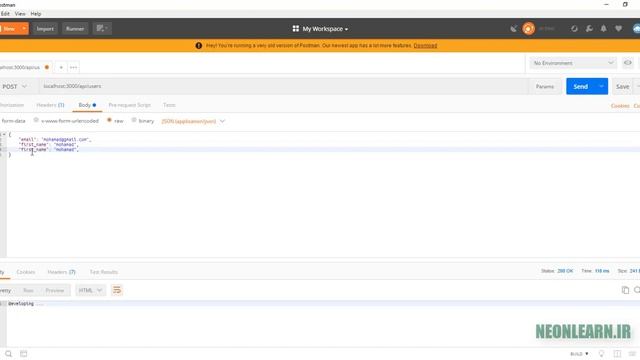
Task: Switch response view to Preview
Action: tap(55, 290)
